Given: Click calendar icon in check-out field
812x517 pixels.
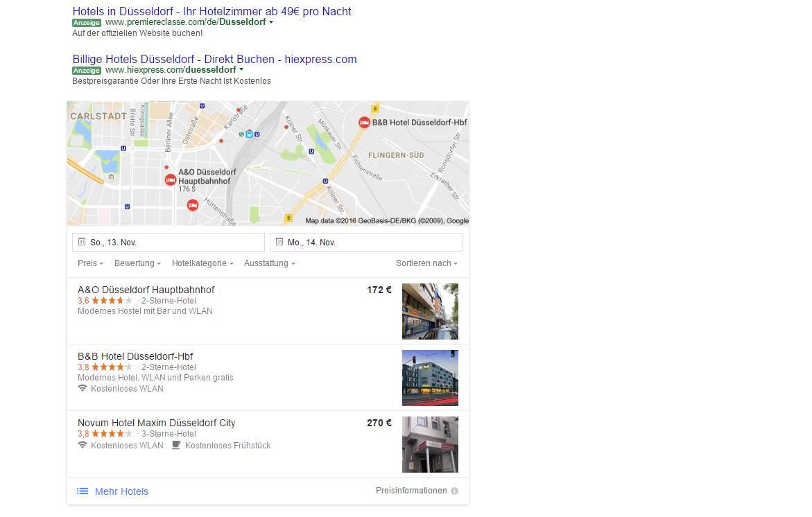Looking at the screenshot, I should coord(279,242).
